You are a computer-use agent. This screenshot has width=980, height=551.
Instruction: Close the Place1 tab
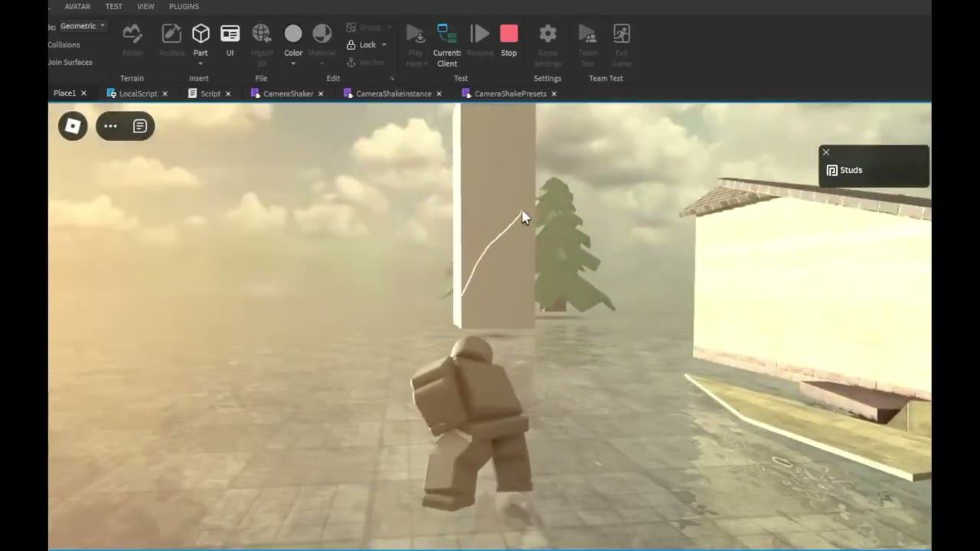point(84,93)
